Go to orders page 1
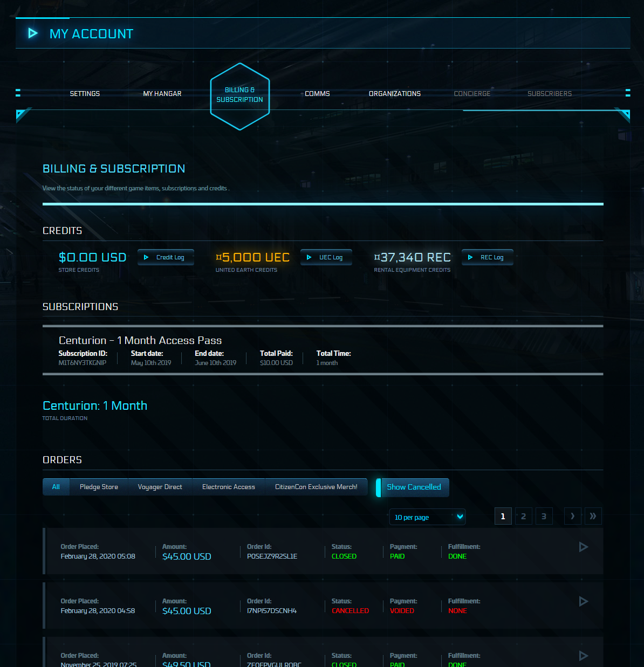This screenshot has width=644, height=667. 503,517
